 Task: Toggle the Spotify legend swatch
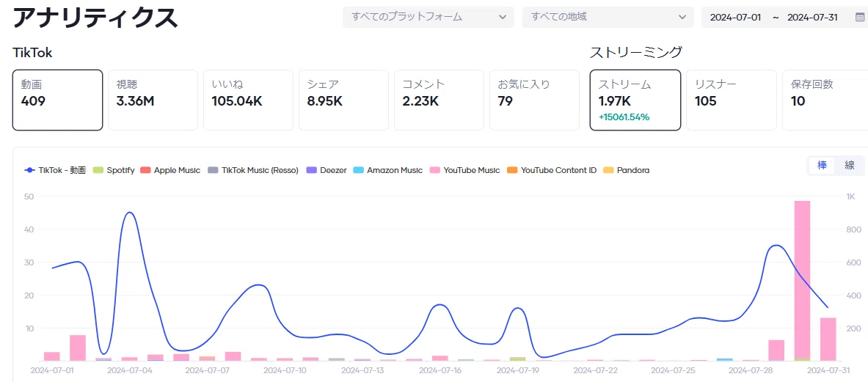click(x=98, y=170)
